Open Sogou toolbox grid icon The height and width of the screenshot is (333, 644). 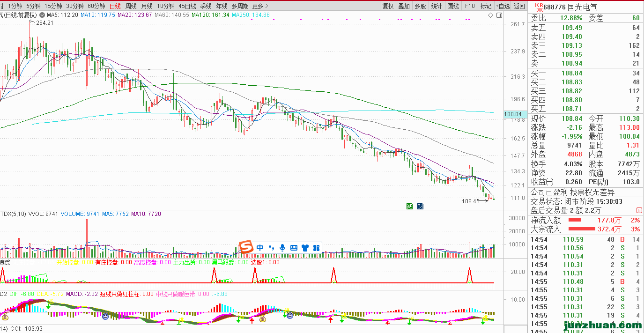(317, 247)
